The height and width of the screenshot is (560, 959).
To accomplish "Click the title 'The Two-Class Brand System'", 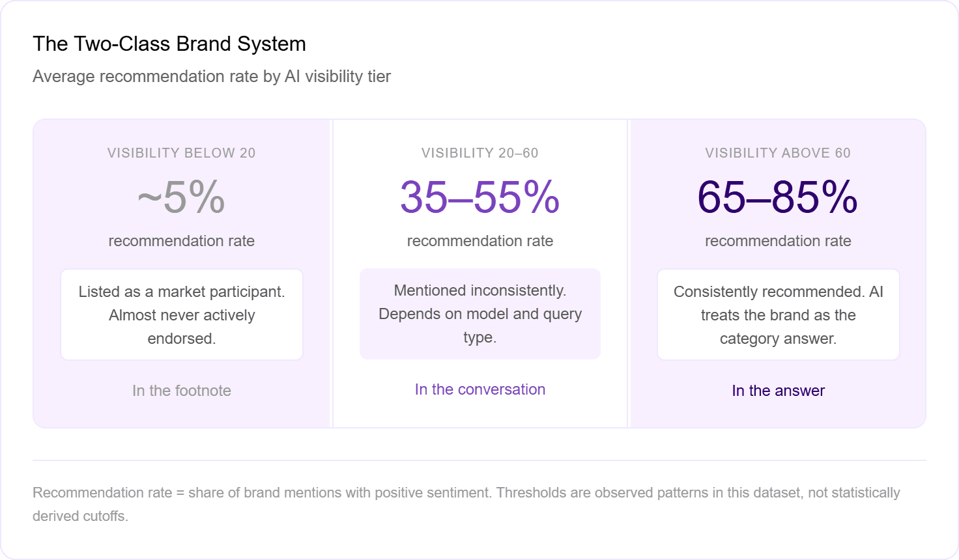I will pyautogui.click(x=169, y=44).
